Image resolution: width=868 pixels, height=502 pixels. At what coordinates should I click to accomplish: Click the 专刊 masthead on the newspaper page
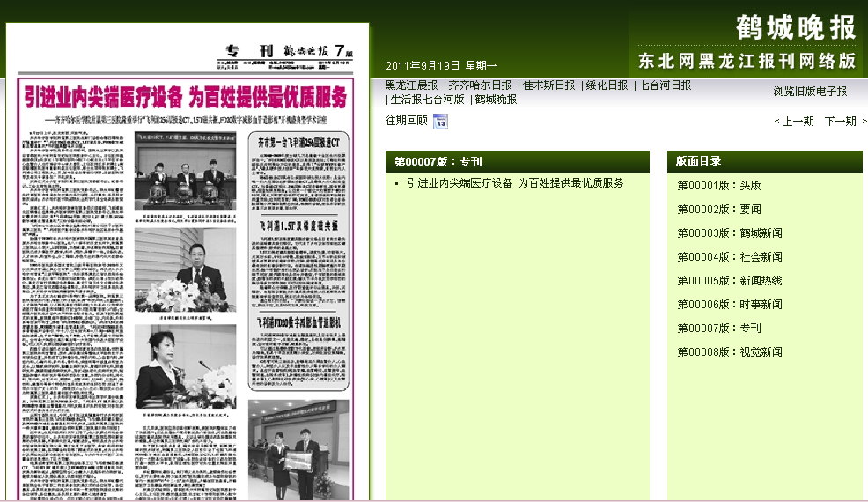(x=250, y=51)
